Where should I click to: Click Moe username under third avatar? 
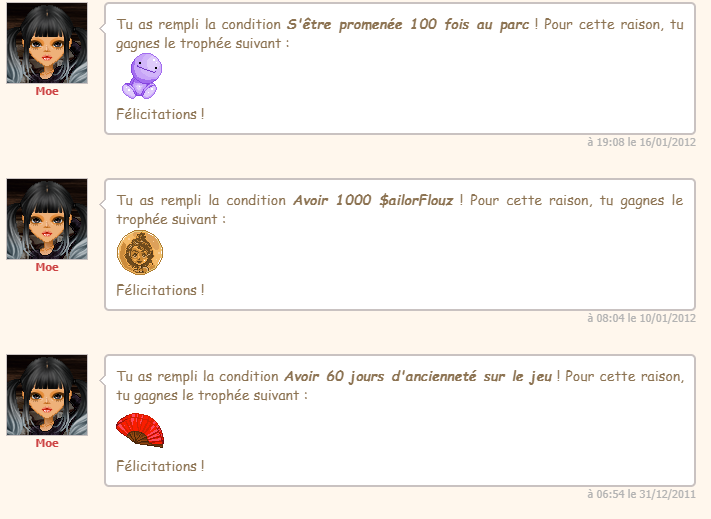(x=47, y=443)
